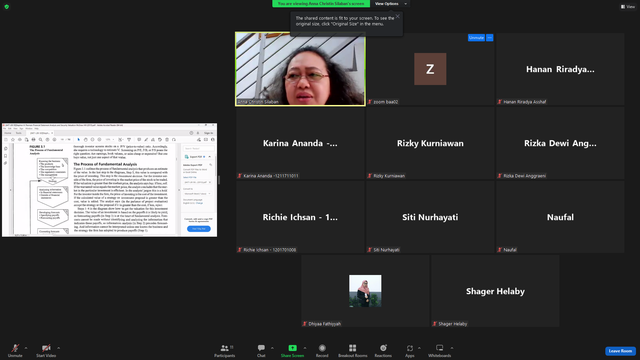Expand the caret beside Whiteboards

point(452,348)
